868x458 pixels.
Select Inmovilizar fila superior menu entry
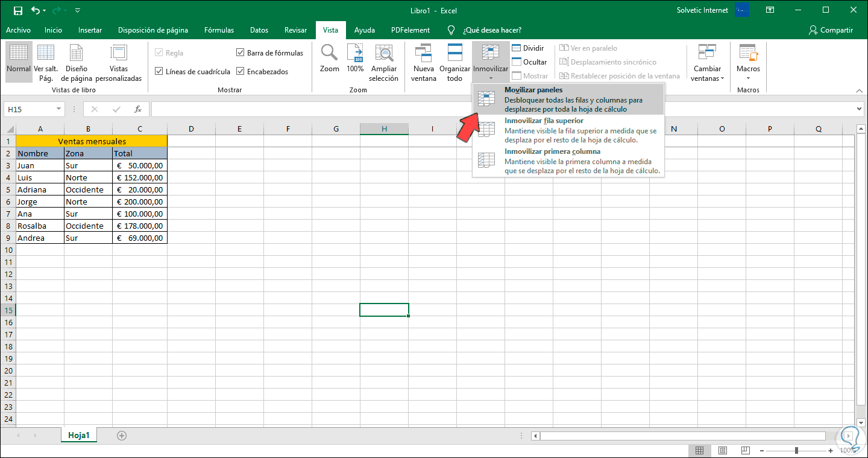click(542, 119)
